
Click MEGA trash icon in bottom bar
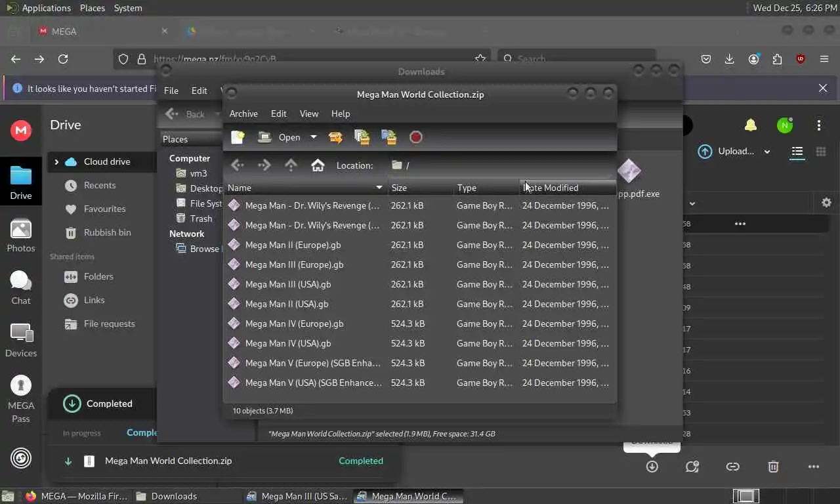point(773,467)
